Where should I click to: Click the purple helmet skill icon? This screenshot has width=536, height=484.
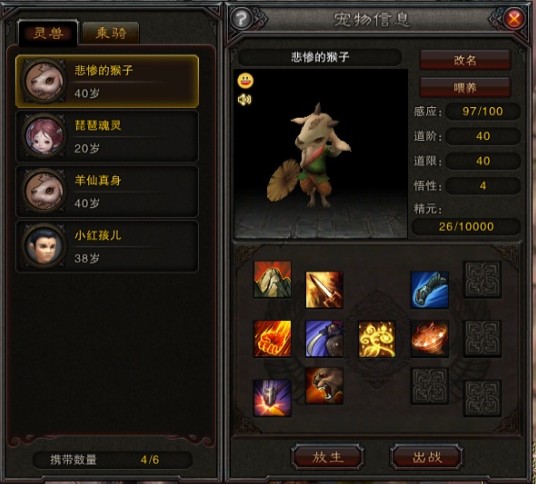(272, 398)
